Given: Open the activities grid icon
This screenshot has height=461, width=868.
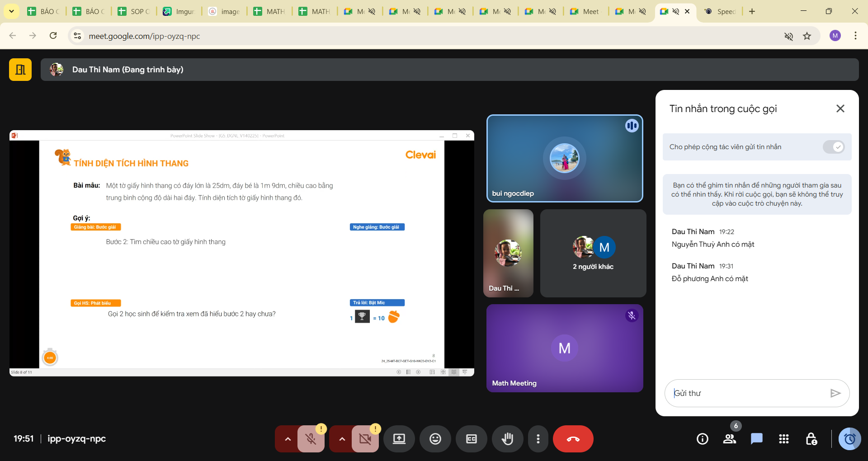Looking at the screenshot, I should [784, 439].
